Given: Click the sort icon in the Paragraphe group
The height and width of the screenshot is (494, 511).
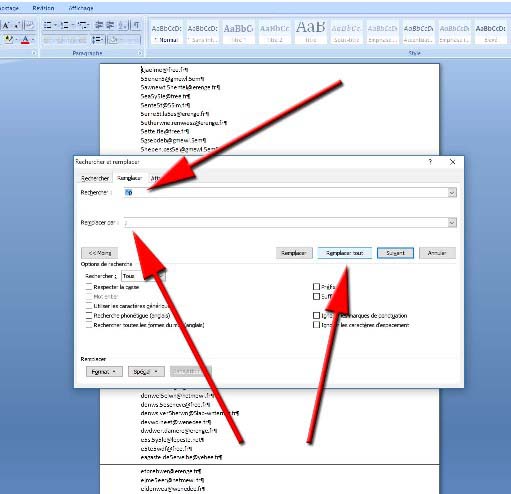Looking at the screenshot, I should [x=123, y=25].
